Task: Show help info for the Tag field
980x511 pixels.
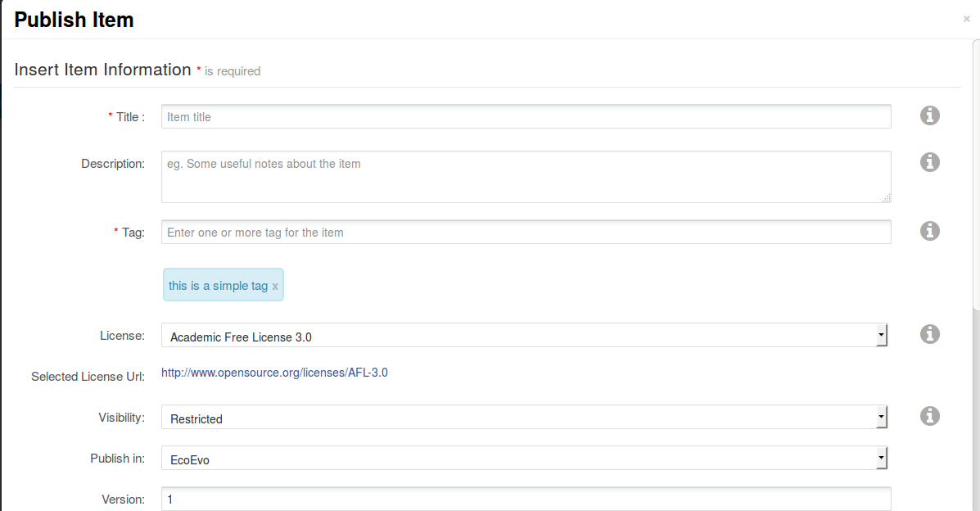Action: (x=929, y=231)
